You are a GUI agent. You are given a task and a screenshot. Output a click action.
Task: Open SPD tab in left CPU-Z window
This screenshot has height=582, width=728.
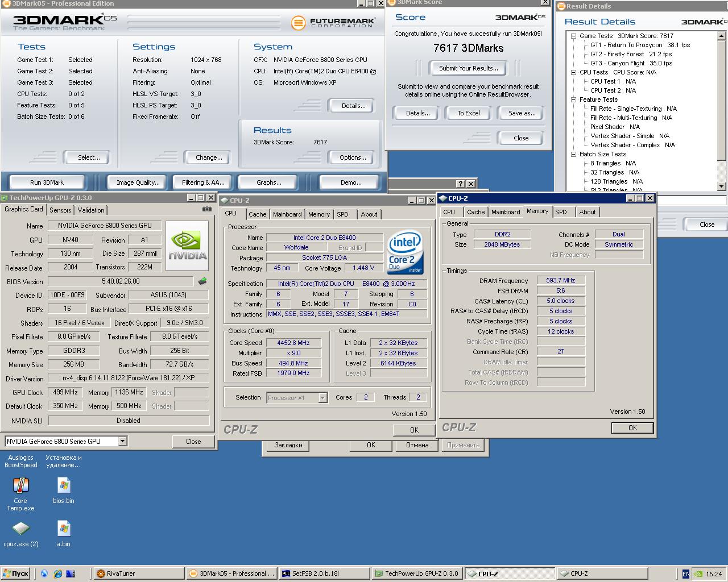(x=342, y=214)
